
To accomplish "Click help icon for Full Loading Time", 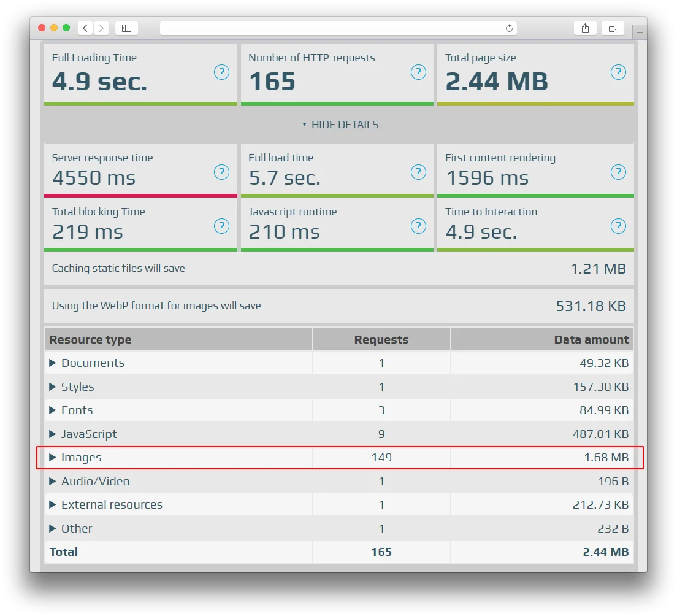I will click(221, 72).
